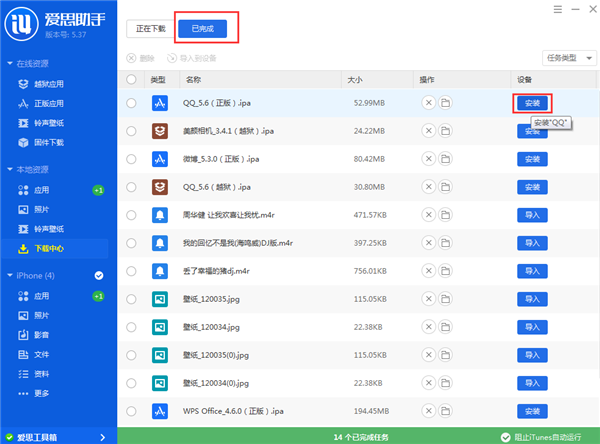Open folder for 周华健 ringtone file
Viewport: 600px width, 444px height.
(445, 215)
